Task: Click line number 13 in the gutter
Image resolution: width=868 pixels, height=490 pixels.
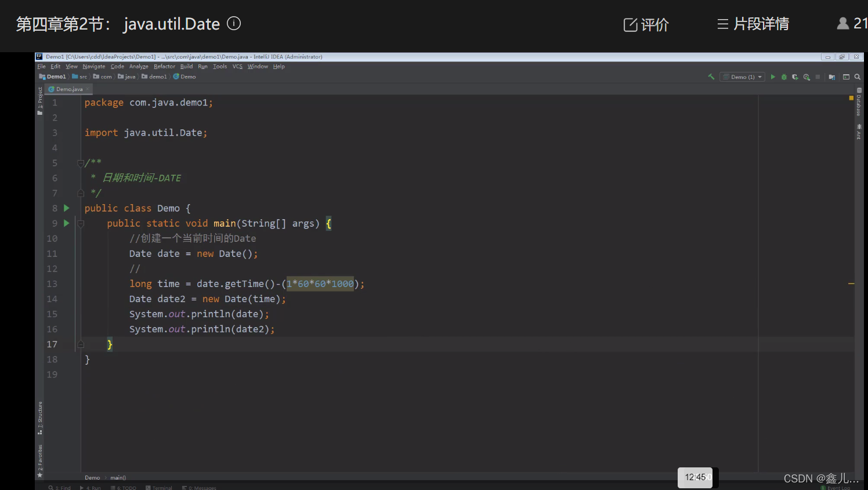Action: tap(52, 284)
